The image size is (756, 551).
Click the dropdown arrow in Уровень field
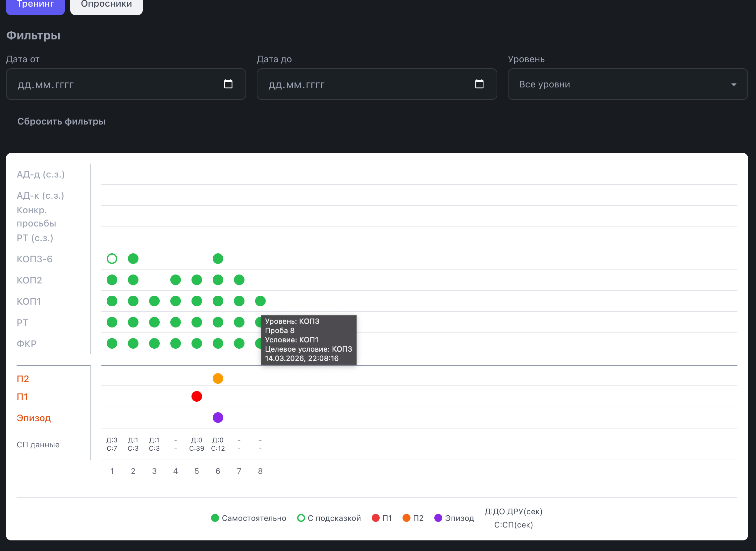pyautogui.click(x=734, y=85)
